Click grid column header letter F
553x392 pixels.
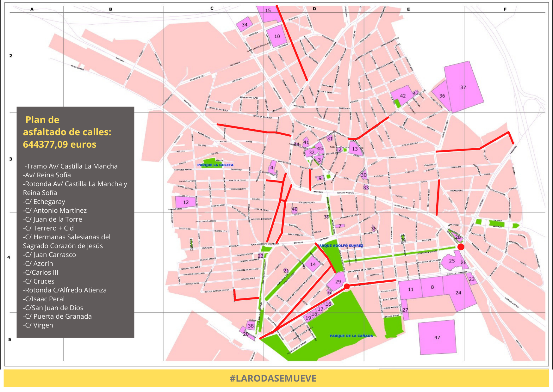pyautogui.click(x=505, y=9)
